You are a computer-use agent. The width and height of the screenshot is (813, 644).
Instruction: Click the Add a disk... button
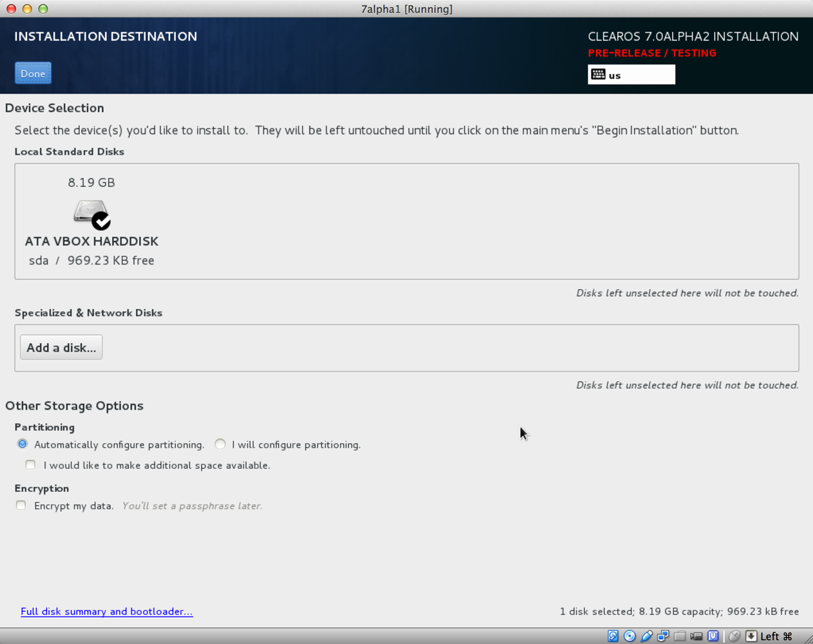[61, 348]
